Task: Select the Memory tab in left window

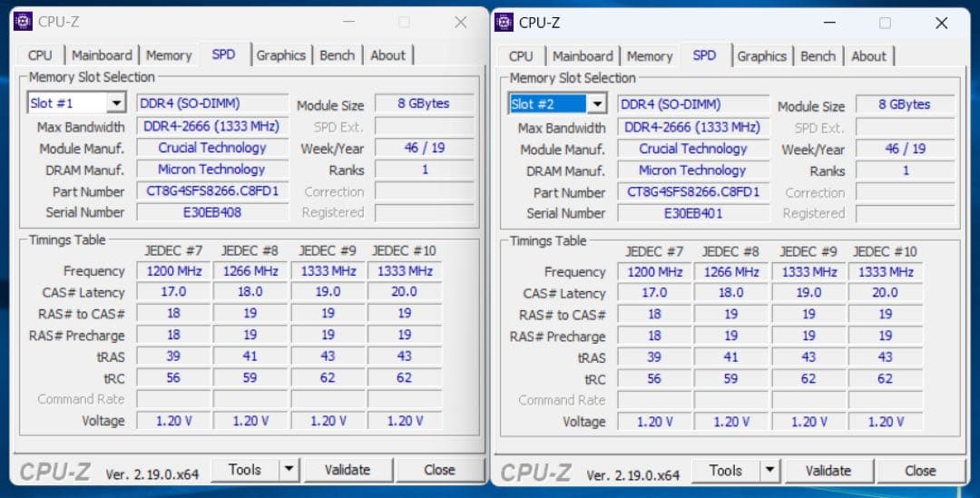Action: click(168, 55)
